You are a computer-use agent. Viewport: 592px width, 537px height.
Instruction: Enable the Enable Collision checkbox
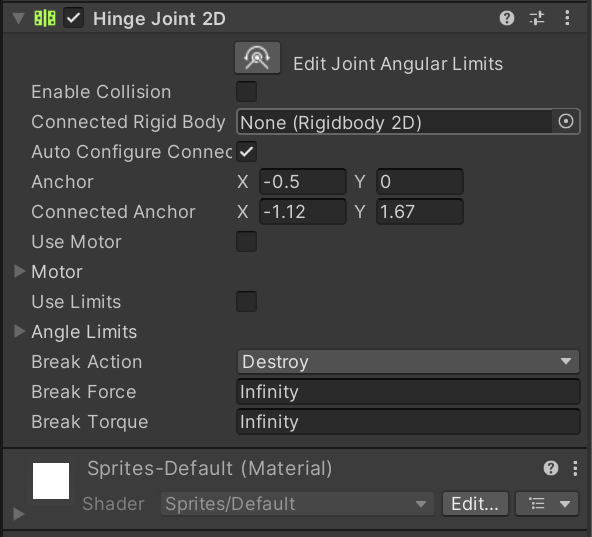(247, 91)
